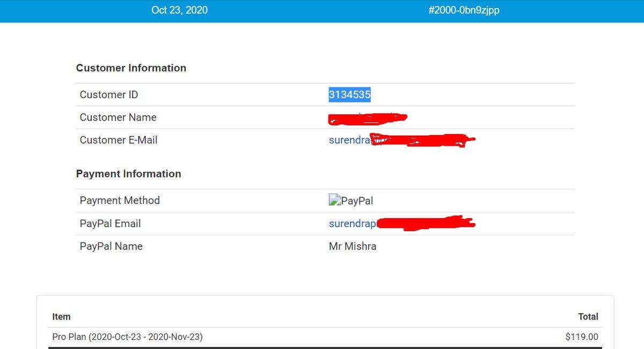Click the Total column header
The height and width of the screenshot is (349, 644).
(x=588, y=317)
